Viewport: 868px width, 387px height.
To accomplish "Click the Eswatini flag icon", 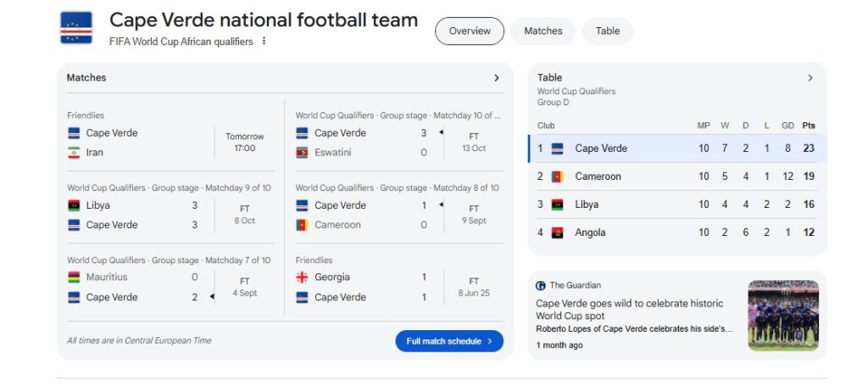I will coord(302,153).
